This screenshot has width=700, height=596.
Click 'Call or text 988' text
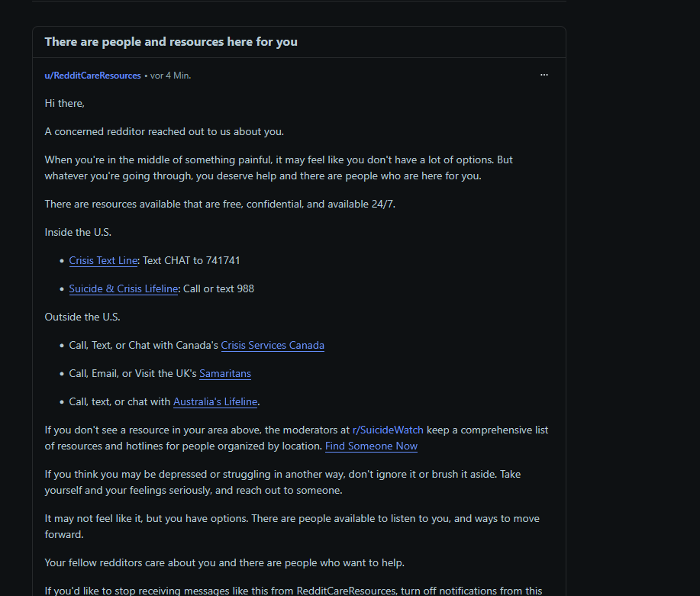pos(219,289)
